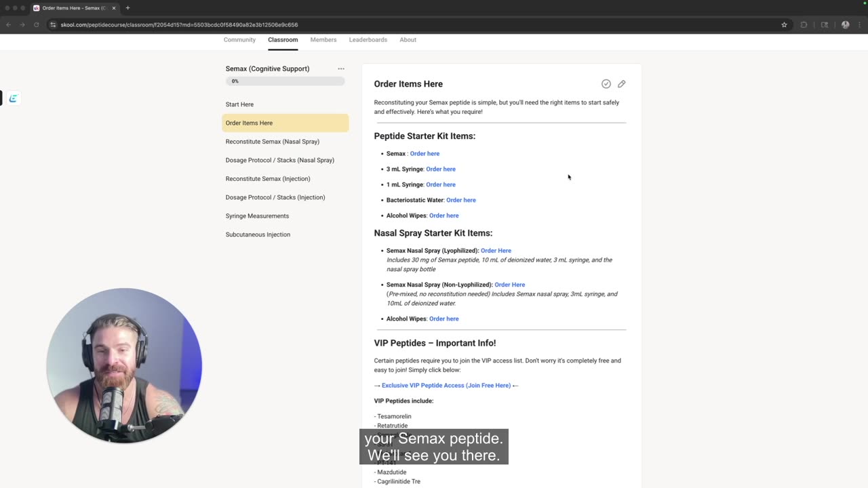Open Exclusive VIP Peptide Access join link
Viewport: 868px width, 488px height.
(x=446, y=386)
